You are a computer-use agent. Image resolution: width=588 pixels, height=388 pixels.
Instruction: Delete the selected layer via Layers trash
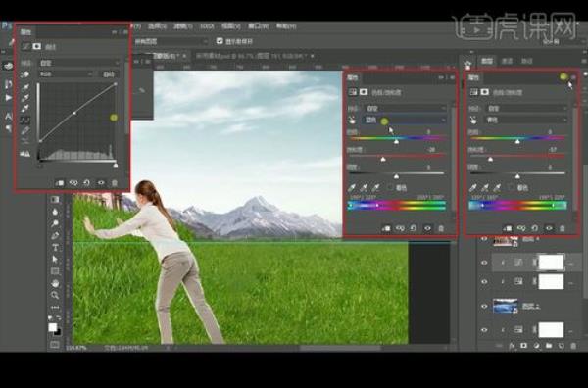click(573, 346)
